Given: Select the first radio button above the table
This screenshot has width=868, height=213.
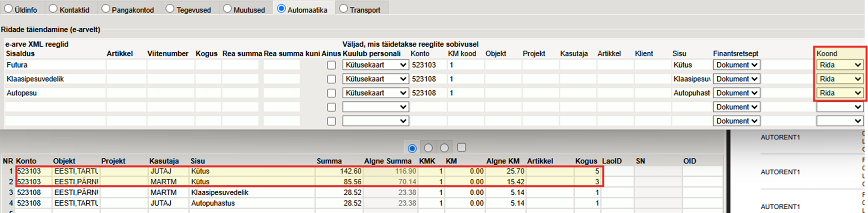Looking at the screenshot, I should (x=412, y=148).
